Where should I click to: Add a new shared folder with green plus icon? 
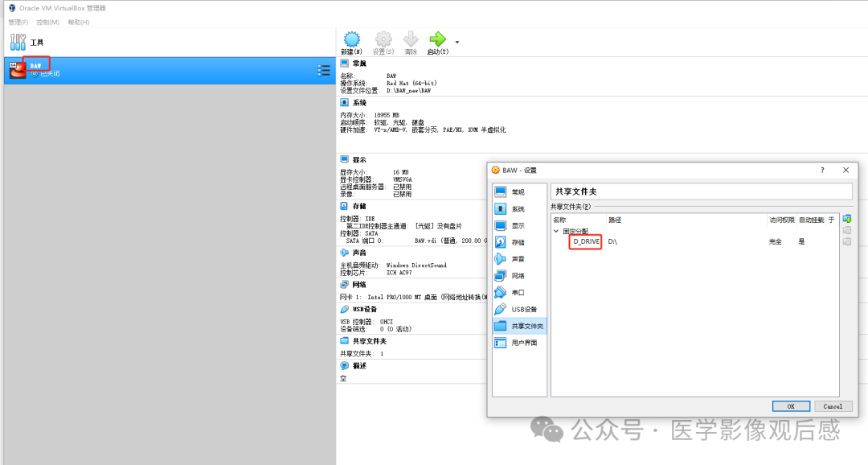coord(847,218)
